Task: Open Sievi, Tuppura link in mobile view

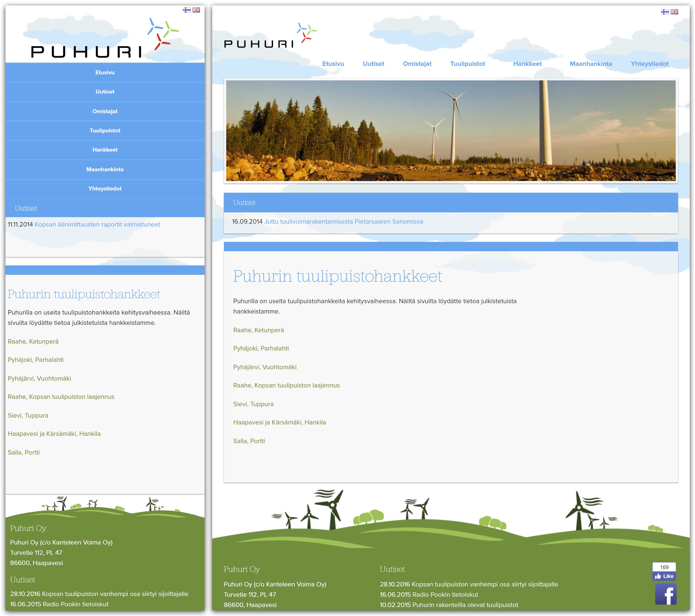Action: [x=28, y=416]
